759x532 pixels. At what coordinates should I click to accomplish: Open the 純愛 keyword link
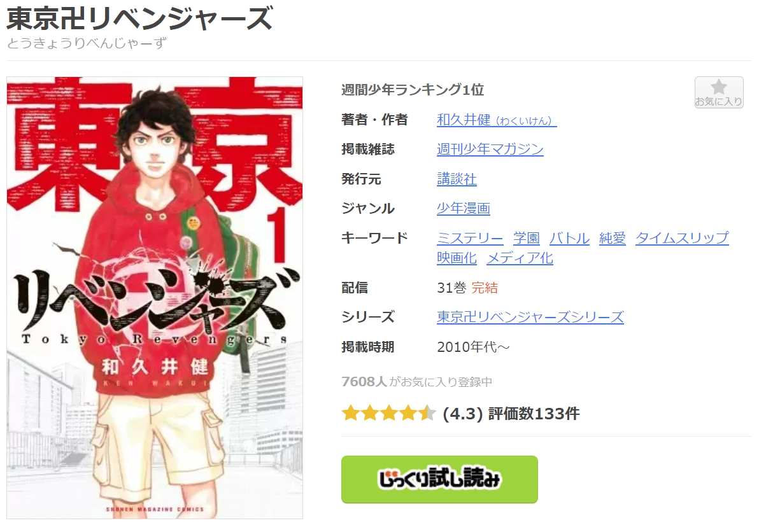(x=613, y=238)
